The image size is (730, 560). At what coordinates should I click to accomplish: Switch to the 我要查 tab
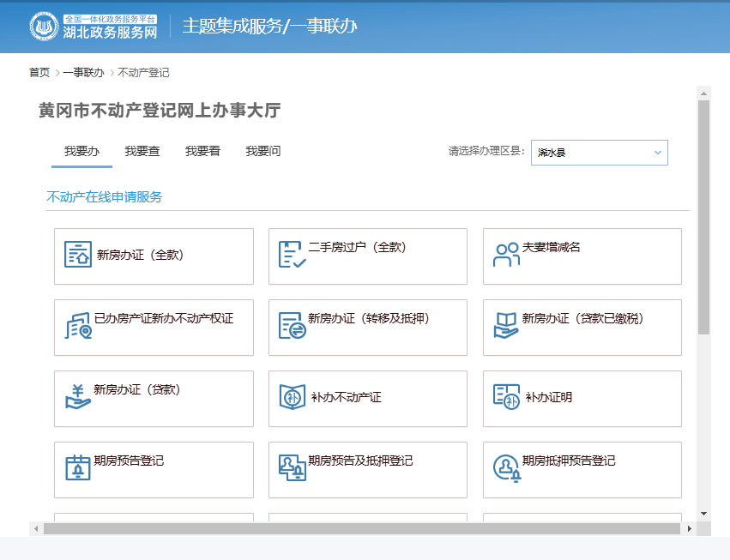(142, 152)
